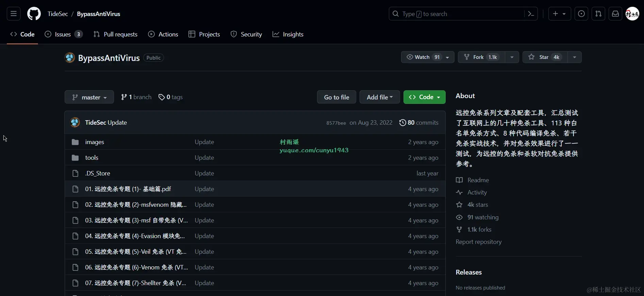Image resolution: width=644 pixels, height=296 pixels.
Task: Click the GitHub octocat logo
Action: click(x=34, y=14)
